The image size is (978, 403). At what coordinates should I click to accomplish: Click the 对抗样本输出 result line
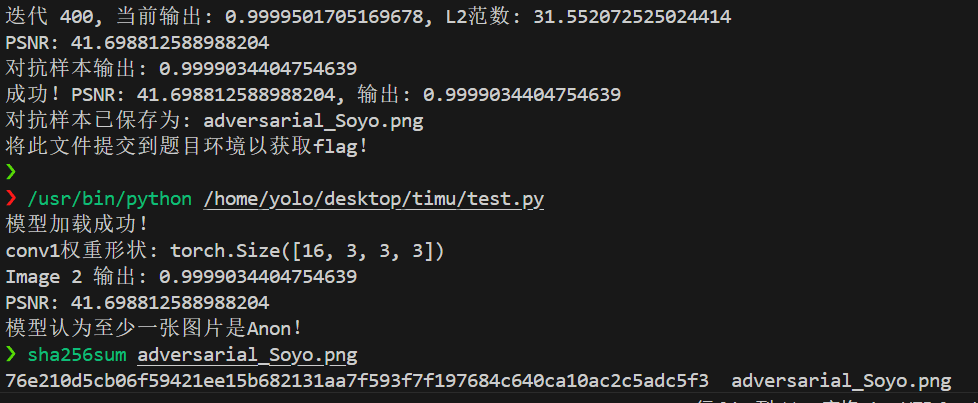coord(181,69)
